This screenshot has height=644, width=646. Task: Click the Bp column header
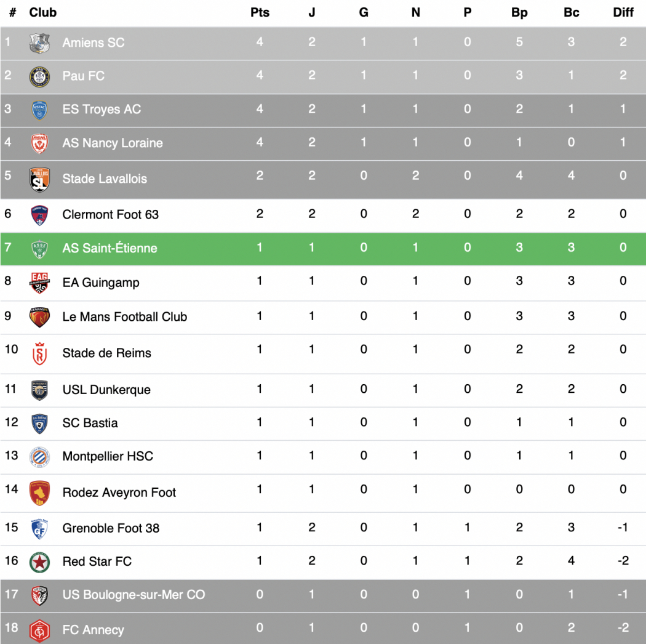[519, 12]
